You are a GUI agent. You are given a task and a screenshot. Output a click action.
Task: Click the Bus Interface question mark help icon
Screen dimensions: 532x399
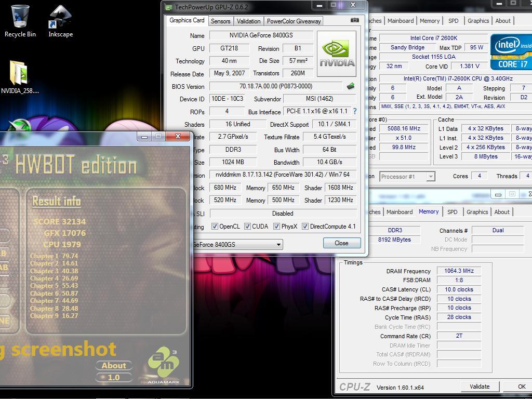(x=355, y=111)
